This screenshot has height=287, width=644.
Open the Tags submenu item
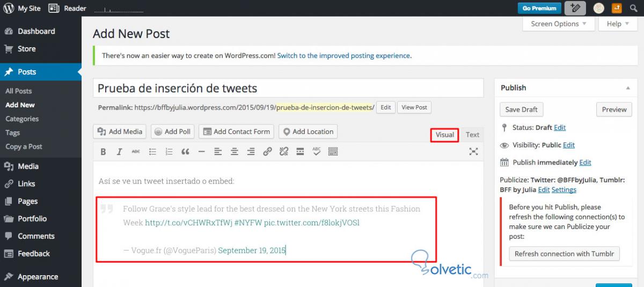[13, 133]
